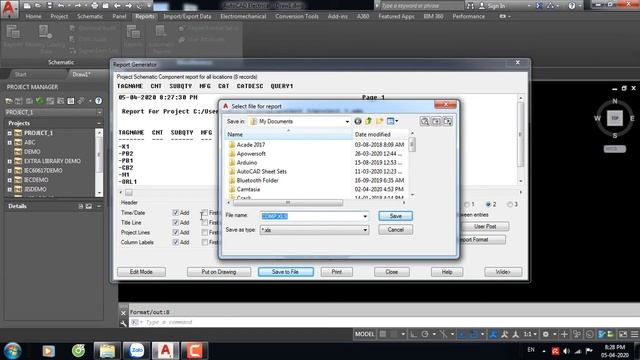Click the find file search icon
The height and width of the screenshot is (360, 640).
pyautogui.click(x=425, y=121)
